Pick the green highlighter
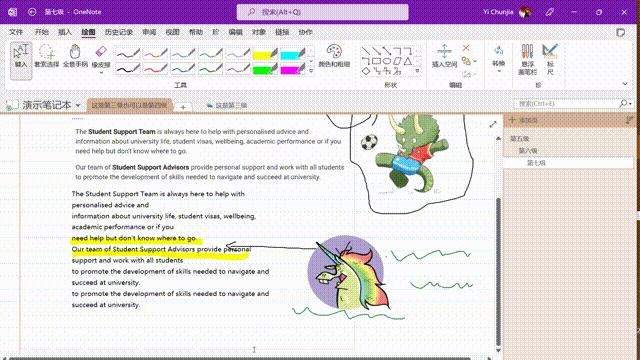The image size is (640, 360). tap(265, 69)
